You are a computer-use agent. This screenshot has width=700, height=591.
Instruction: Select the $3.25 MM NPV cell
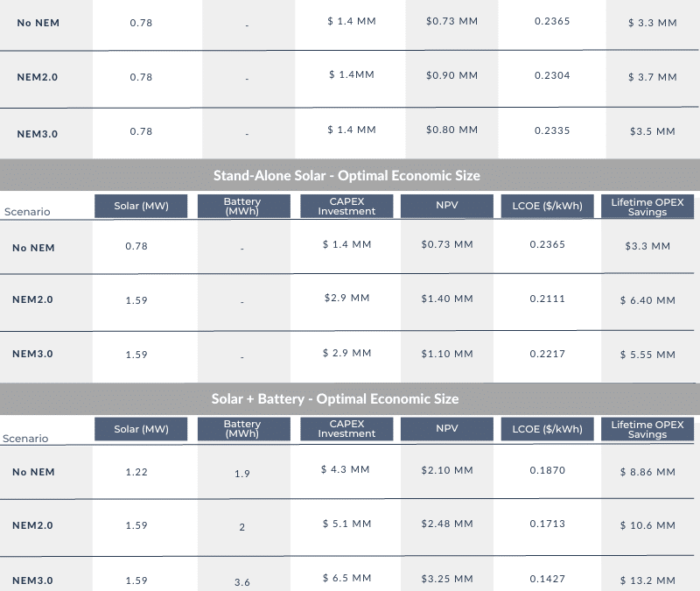point(447,579)
